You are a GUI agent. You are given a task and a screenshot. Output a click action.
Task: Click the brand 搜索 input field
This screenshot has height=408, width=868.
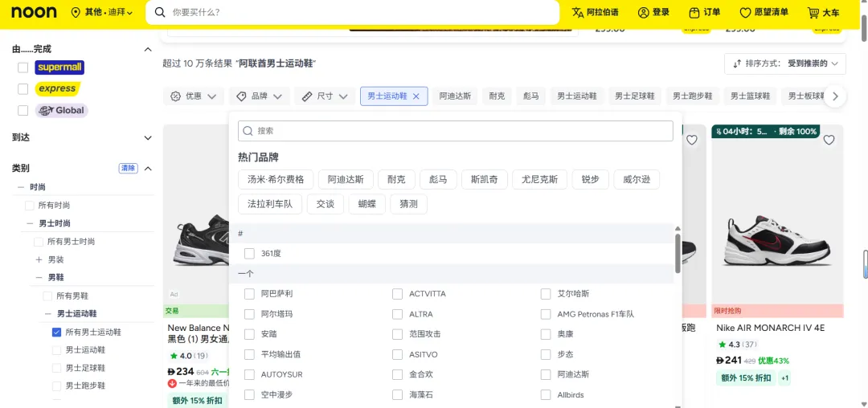455,131
